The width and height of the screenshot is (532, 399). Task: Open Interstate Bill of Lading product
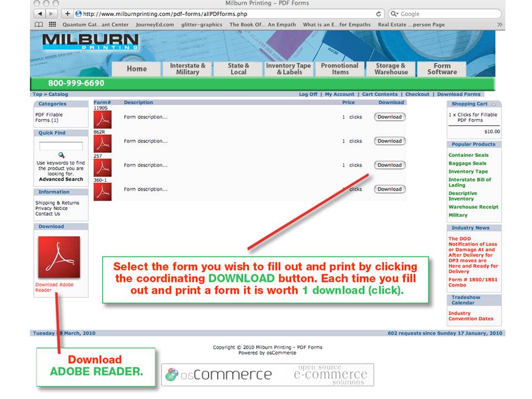tap(470, 182)
